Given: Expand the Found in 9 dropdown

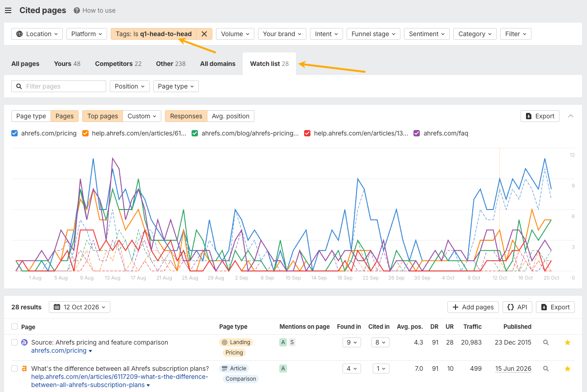Looking at the screenshot, I should [352, 343].
